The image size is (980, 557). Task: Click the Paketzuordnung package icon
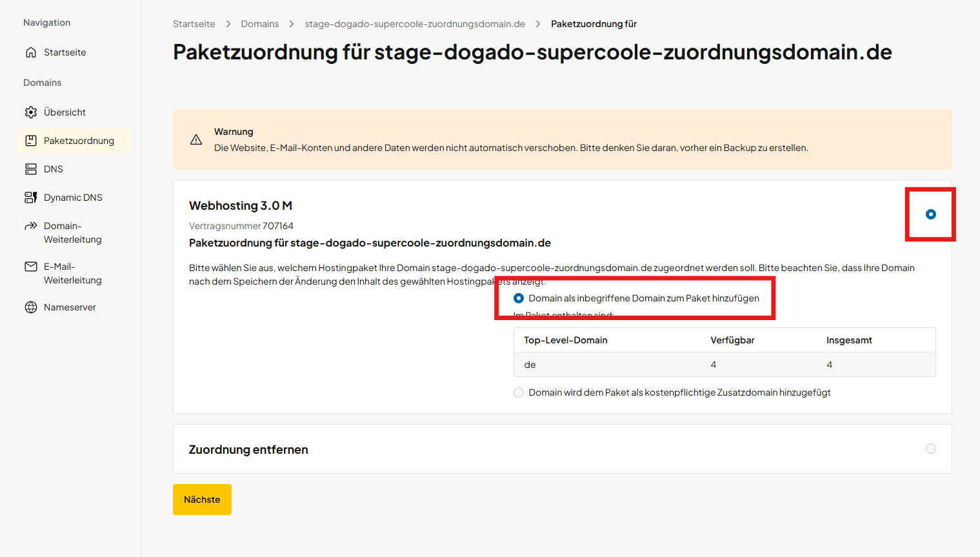31,141
